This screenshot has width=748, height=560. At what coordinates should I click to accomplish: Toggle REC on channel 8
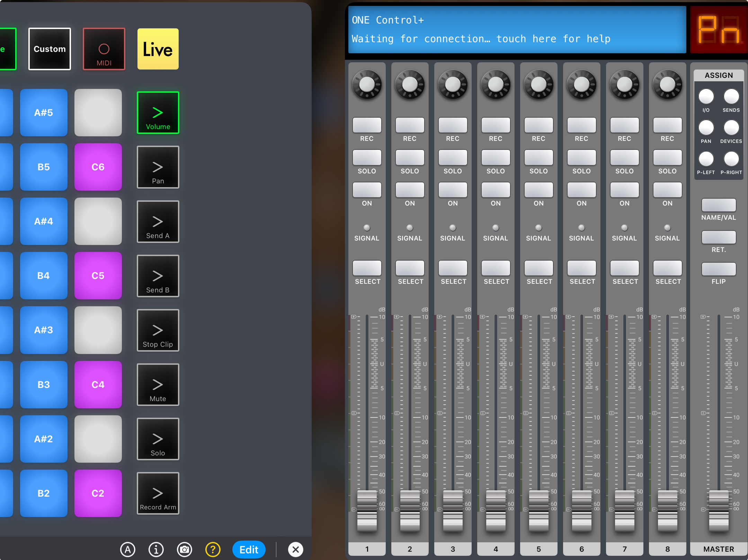(x=668, y=125)
